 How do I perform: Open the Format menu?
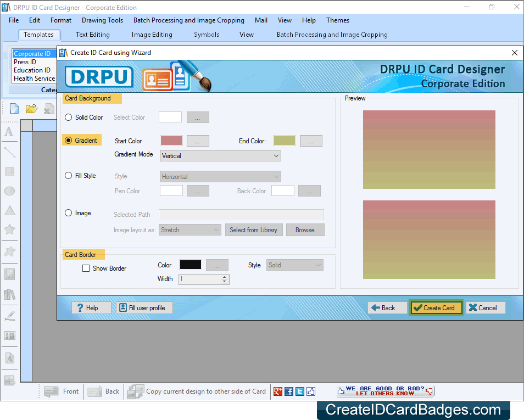pos(61,20)
